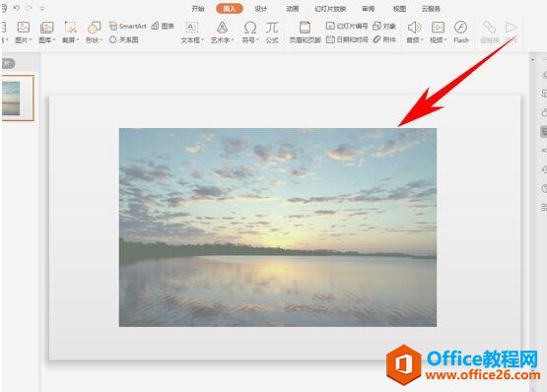Insert a 图表 chart
This screenshot has height=392, width=547.
pos(163,26)
